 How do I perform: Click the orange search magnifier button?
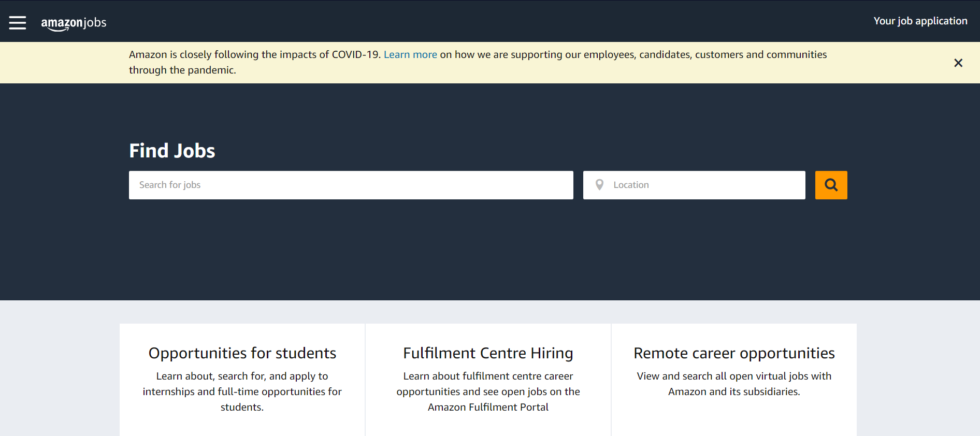(x=831, y=185)
